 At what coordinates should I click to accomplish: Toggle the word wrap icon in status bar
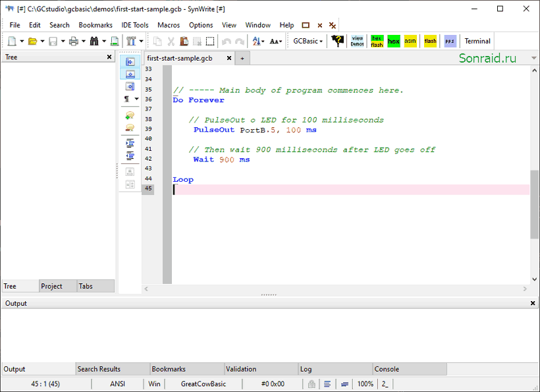pyautogui.click(x=344, y=383)
